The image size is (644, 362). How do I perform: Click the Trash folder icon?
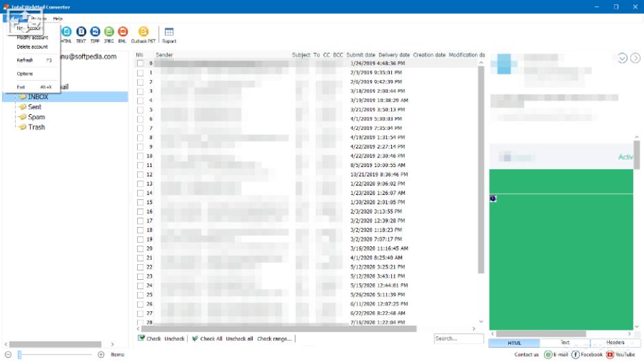[x=23, y=127]
